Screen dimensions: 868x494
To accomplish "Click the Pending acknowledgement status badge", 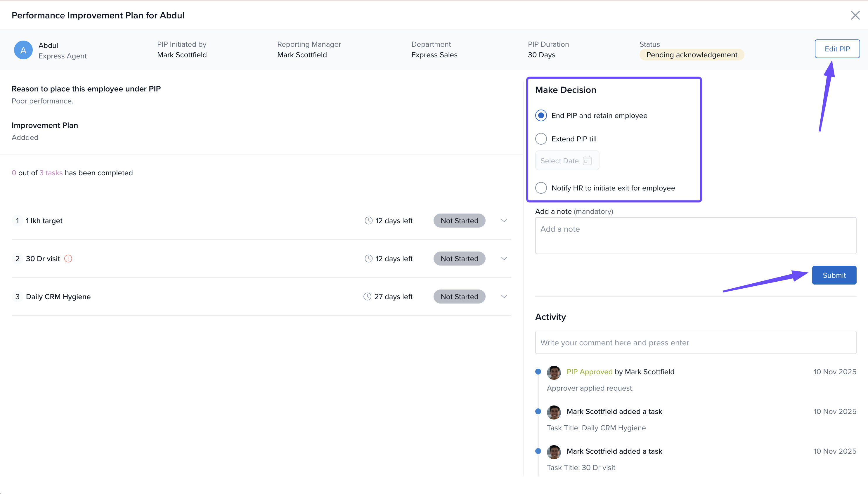I will pos(691,55).
